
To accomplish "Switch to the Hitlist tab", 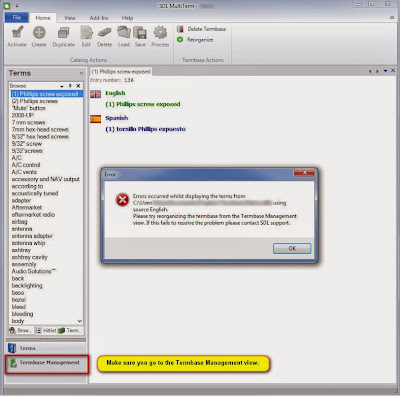I will pyautogui.click(x=46, y=330).
